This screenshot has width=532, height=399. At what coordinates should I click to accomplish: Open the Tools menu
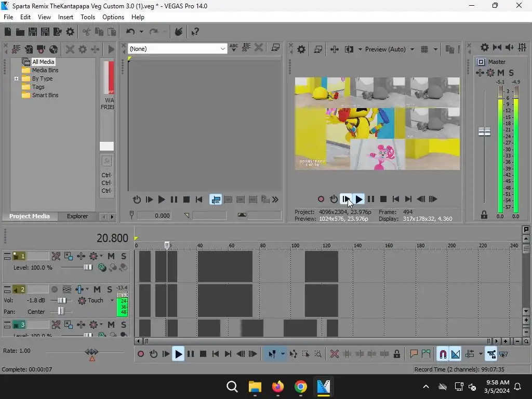click(87, 17)
